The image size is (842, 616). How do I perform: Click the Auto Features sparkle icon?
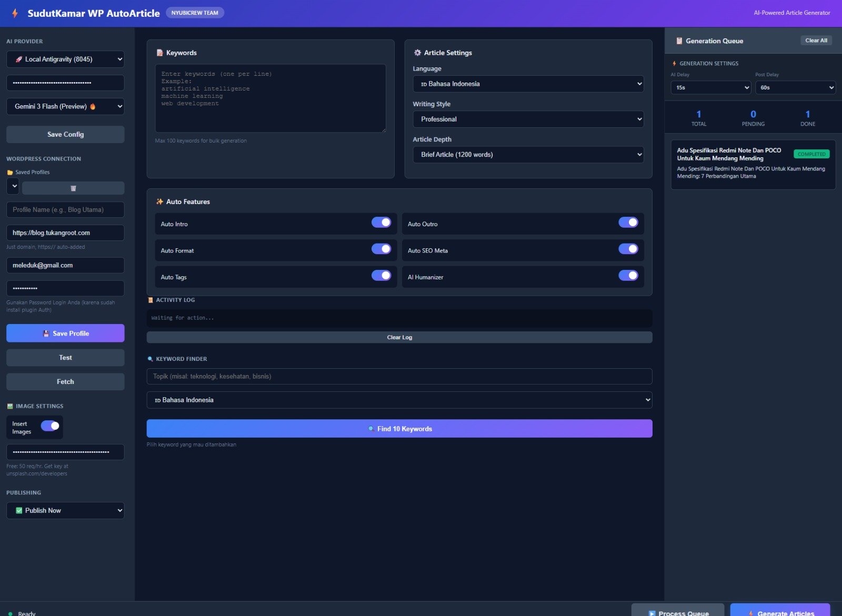point(158,201)
